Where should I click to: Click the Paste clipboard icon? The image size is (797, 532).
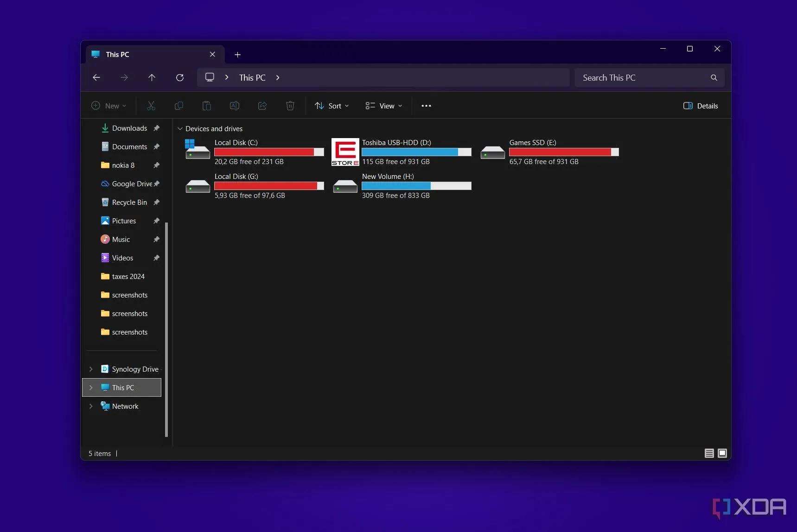(x=207, y=106)
